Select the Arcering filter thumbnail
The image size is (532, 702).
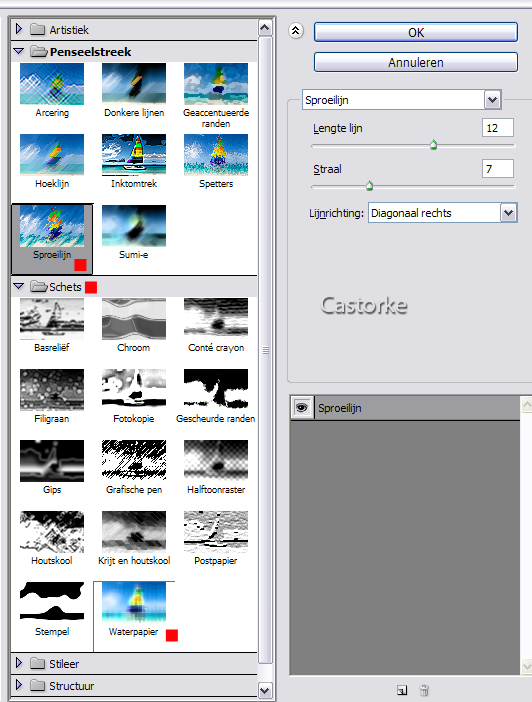[51, 84]
